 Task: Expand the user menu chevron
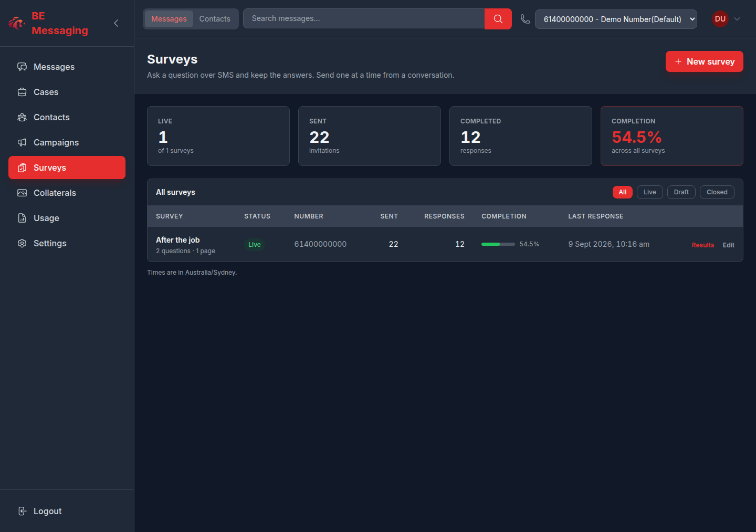click(737, 19)
